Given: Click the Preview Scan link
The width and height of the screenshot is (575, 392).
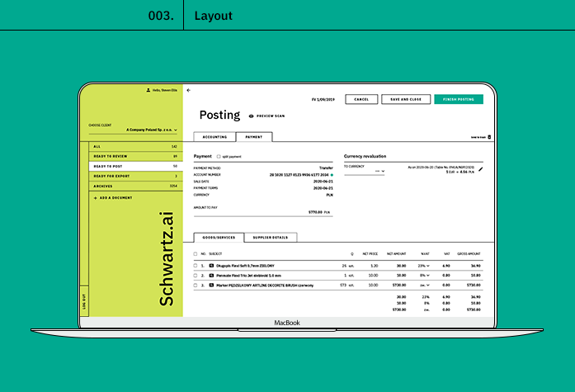Looking at the screenshot, I should 271,116.
